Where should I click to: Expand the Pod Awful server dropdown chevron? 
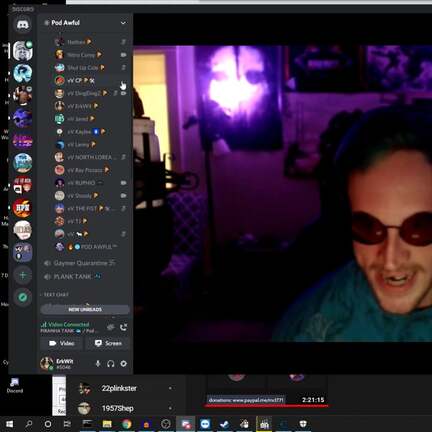point(123,23)
